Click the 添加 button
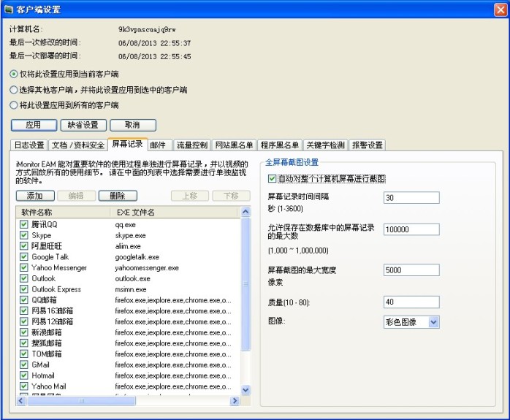 click(35, 196)
